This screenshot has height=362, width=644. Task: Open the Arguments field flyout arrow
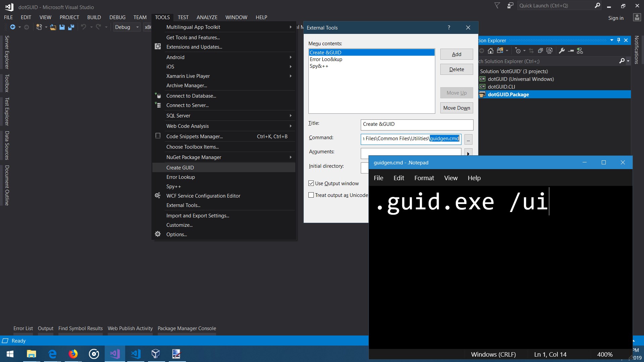pyautogui.click(x=468, y=153)
